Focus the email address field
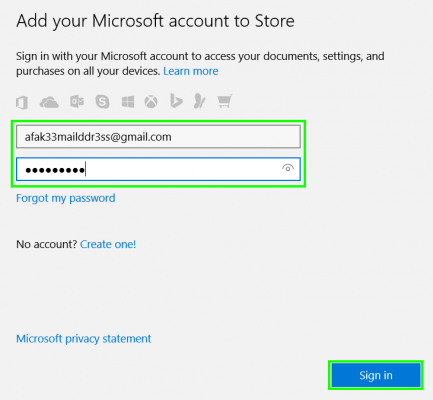This screenshot has width=433, height=400. pos(158,137)
